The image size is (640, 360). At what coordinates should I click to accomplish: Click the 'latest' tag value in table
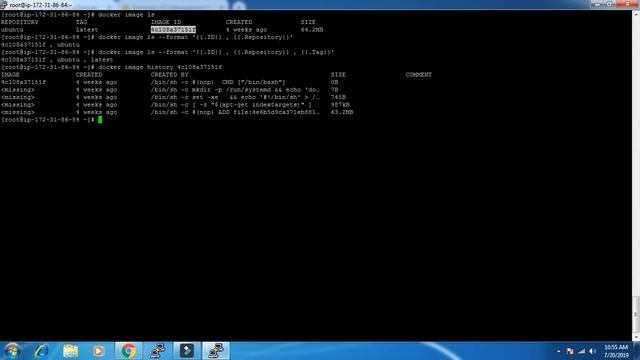87,30
